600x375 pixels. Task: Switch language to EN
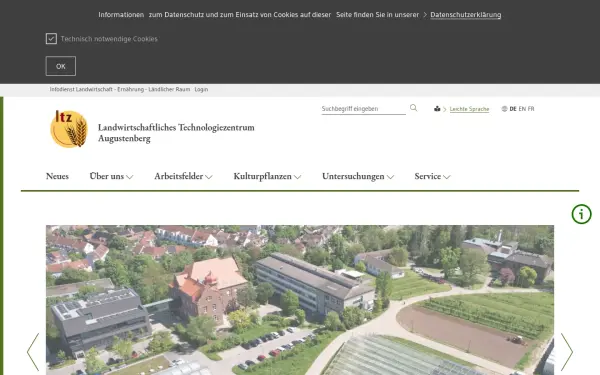tap(522, 109)
